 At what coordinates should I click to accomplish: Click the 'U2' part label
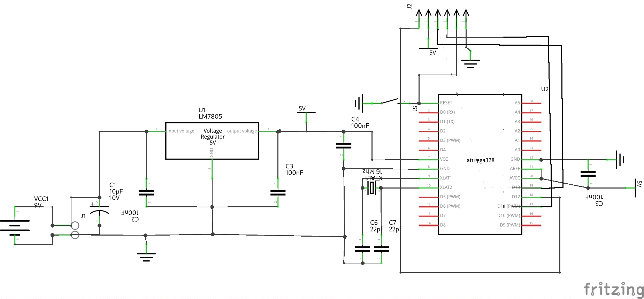click(x=545, y=89)
